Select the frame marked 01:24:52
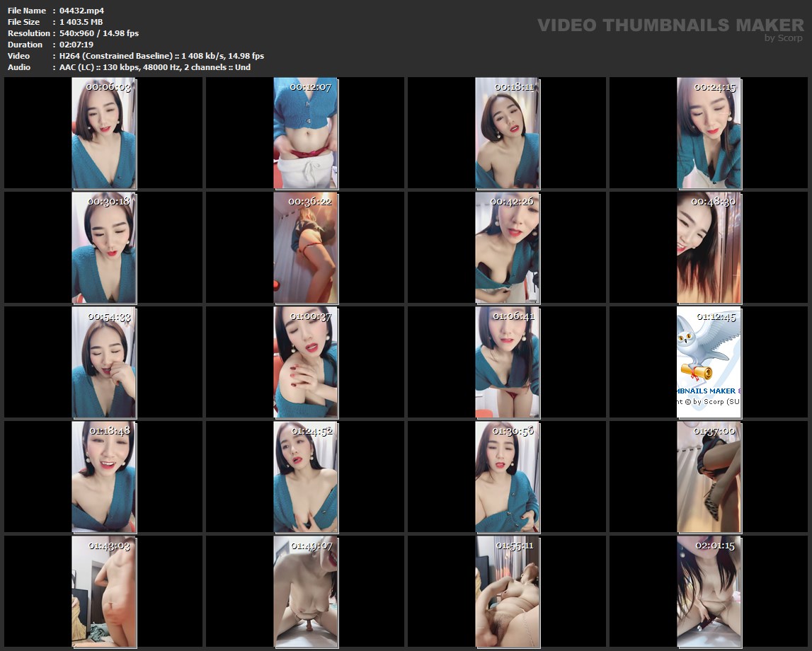Viewport: 812px width, 651px height. click(306, 477)
